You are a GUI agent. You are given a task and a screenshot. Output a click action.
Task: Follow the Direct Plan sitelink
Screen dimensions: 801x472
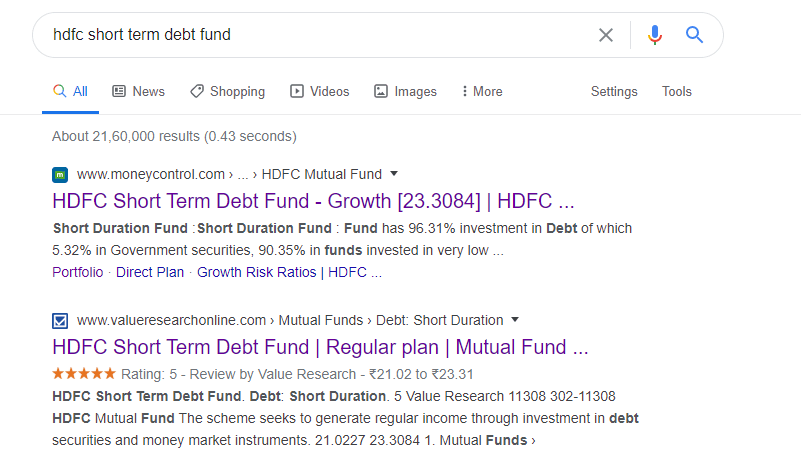click(x=150, y=272)
